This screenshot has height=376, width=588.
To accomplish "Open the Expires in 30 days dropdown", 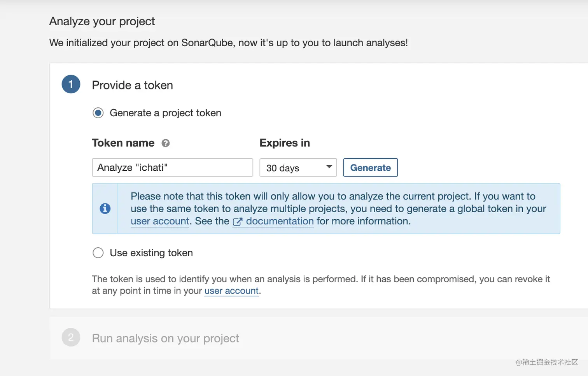I will (x=297, y=168).
